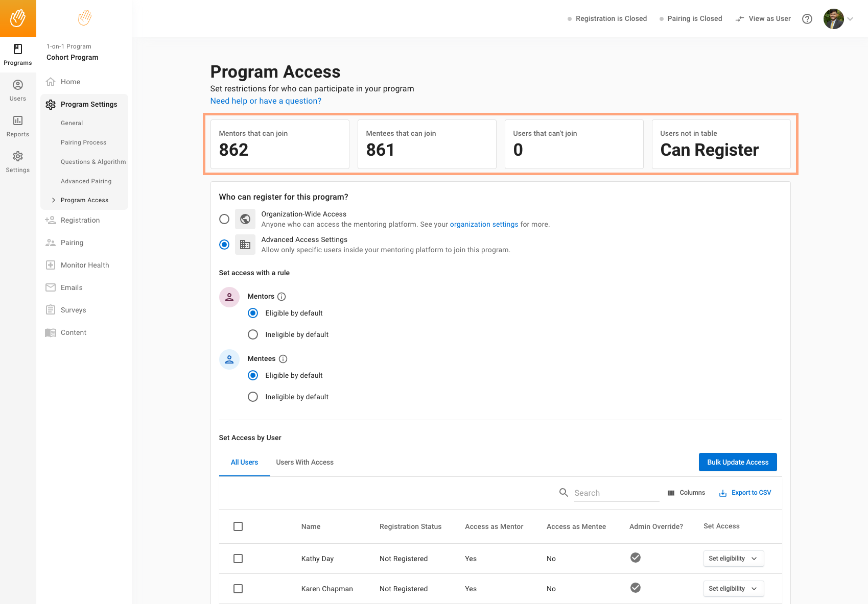Click Karen Chapman's admin override checkmark icon

click(x=636, y=588)
